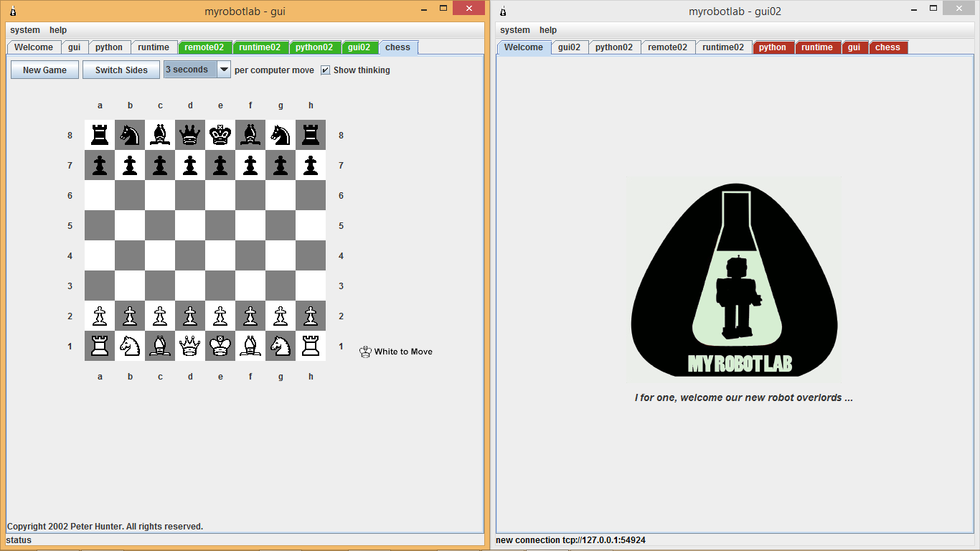Select the white bishop on c1
The image size is (980, 551).
pos(160,346)
